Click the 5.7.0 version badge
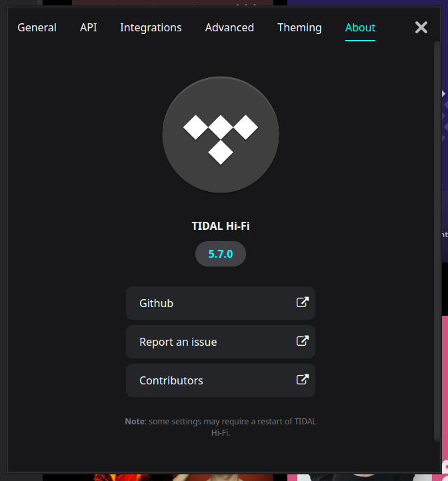Screen dimensions: 448x481 point(221,254)
